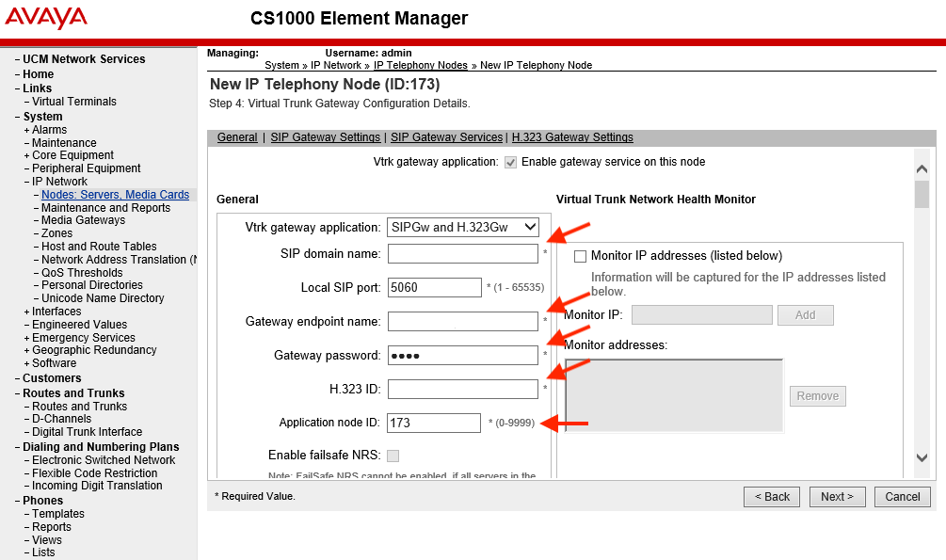Select the Monitor addresses list box
Screen dimensions: 946x560
point(674,396)
